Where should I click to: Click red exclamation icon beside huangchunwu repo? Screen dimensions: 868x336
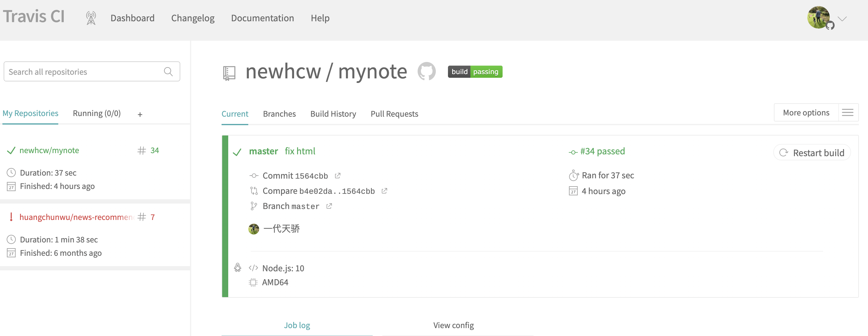[x=11, y=217]
